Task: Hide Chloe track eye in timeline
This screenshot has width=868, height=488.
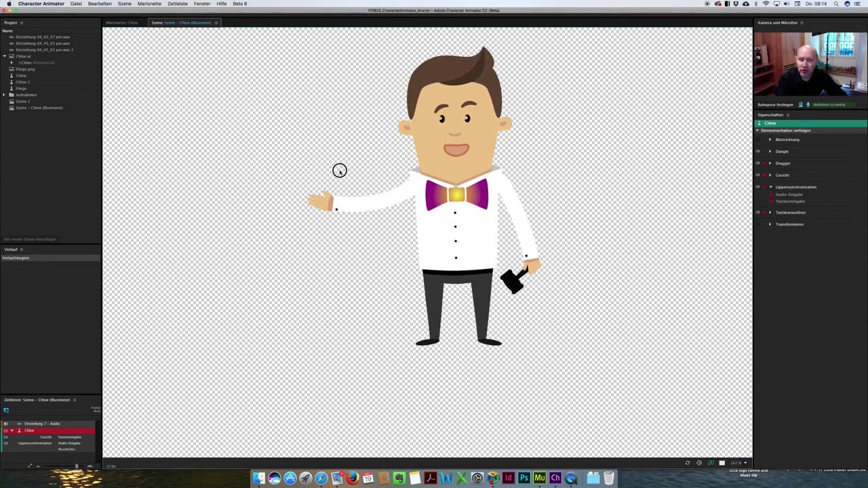Action: [5, 430]
